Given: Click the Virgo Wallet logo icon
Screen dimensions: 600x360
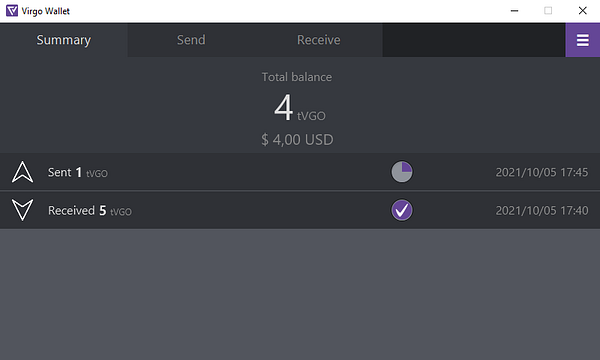Looking at the screenshot, I should click(12, 11).
